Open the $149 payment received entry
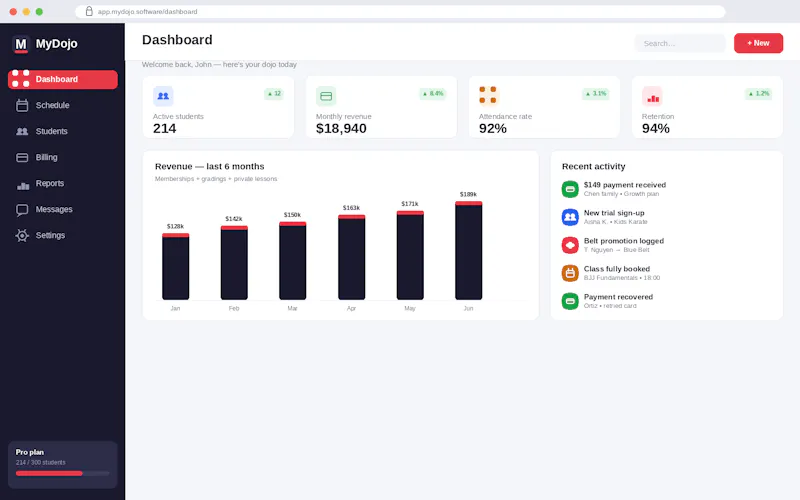The width and height of the screenshot is (800, 500). tap(666, 189)
